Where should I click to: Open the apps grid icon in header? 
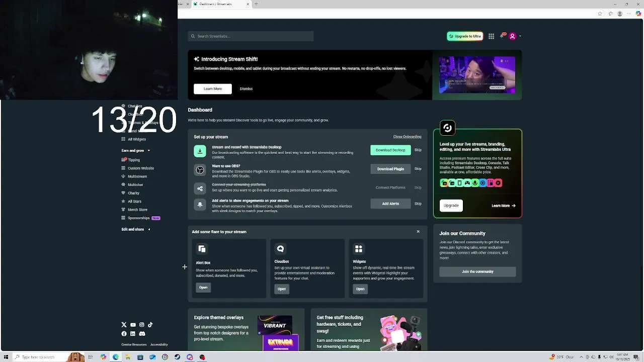[x=491, y=36]
